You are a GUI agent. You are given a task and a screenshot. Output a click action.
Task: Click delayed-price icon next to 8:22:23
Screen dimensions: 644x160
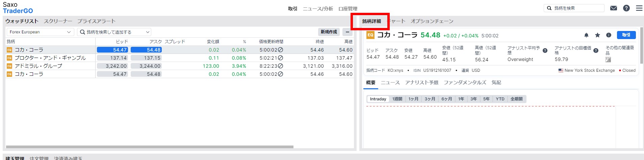click(280, 66)
